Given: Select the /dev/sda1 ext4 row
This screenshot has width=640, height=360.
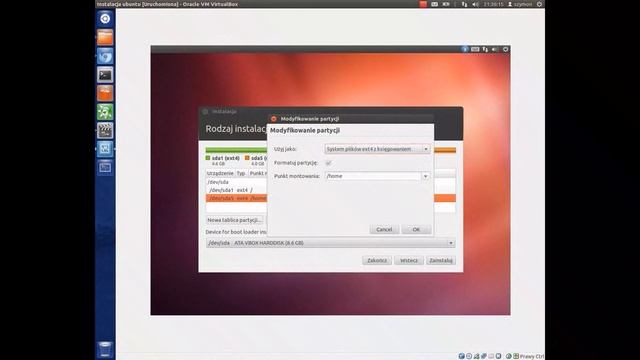Looking at the screenshot, I should pos(236,190).
